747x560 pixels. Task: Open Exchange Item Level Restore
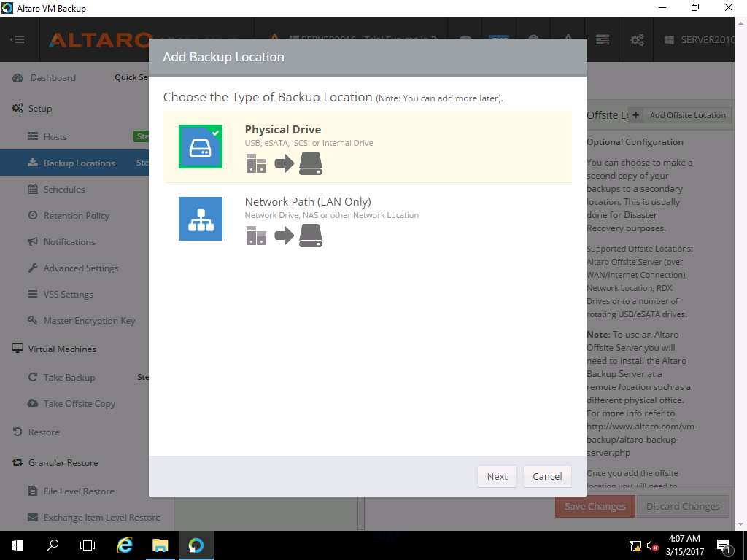pos(101,518)
